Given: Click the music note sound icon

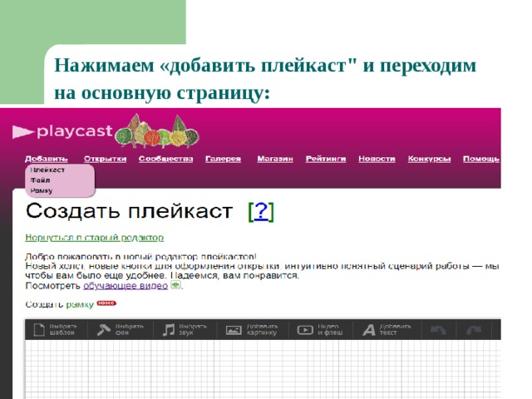Looking at the screenshot, I should [169, 330].
